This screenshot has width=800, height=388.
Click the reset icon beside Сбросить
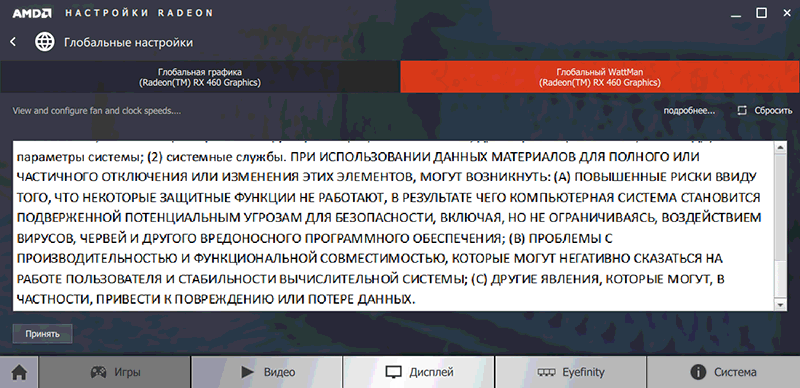click(742, 110)
